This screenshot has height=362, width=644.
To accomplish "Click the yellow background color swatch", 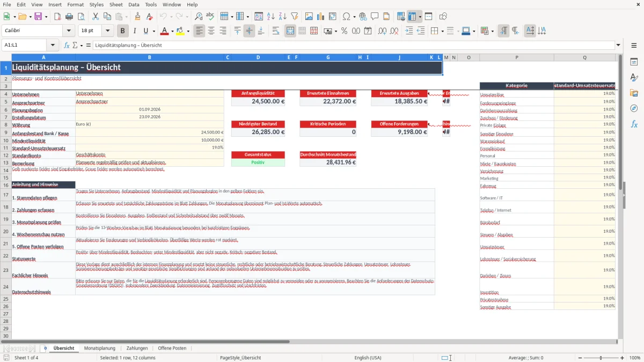I will [180, 31].
